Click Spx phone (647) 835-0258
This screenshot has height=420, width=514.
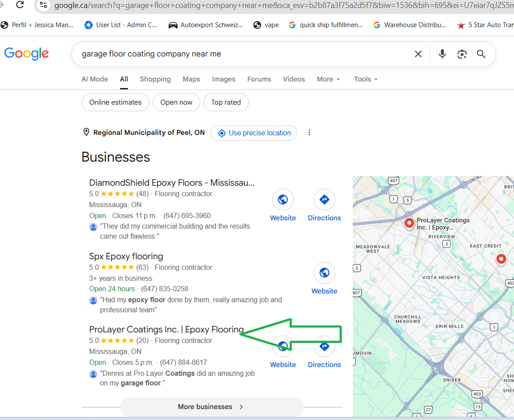coord(165,289)
